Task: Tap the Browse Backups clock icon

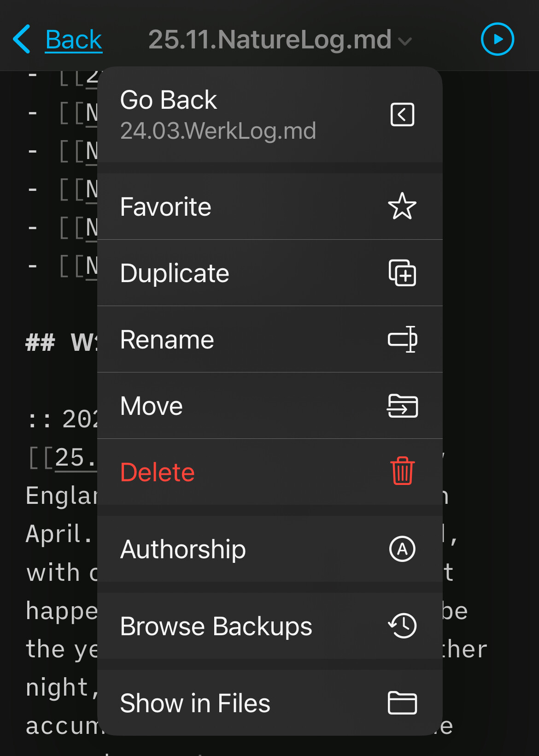Action: click(x=402, y=626)
